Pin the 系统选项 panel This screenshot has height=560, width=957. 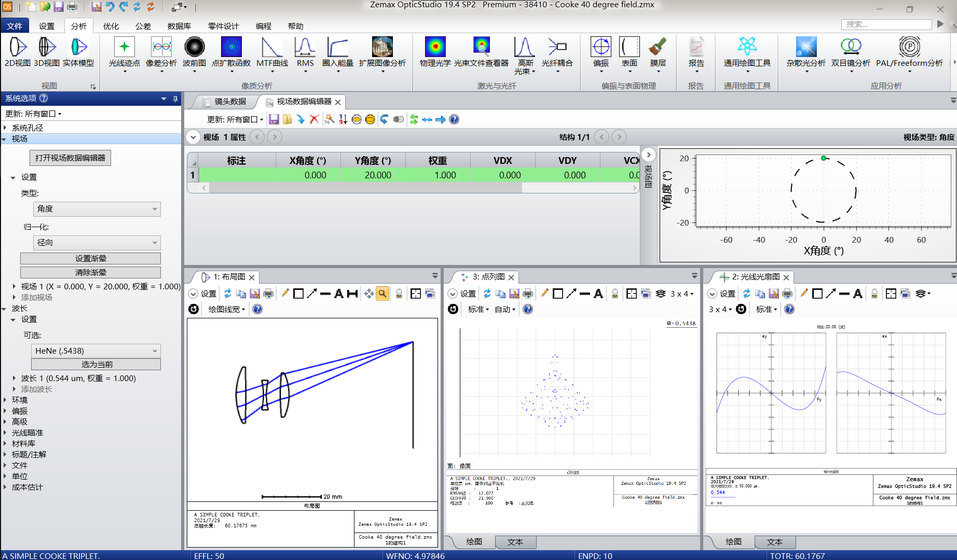pos(175,99)
